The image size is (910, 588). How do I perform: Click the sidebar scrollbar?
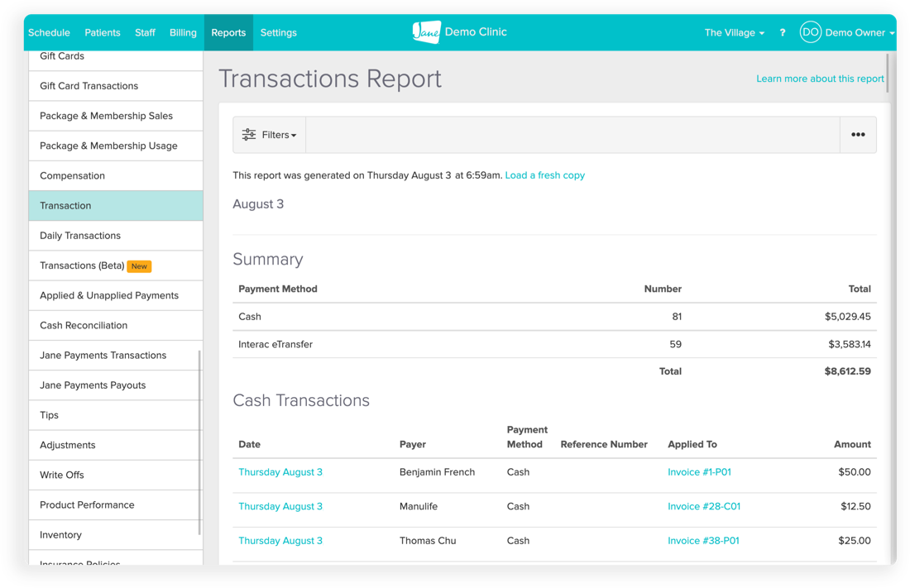click(199, 442)
